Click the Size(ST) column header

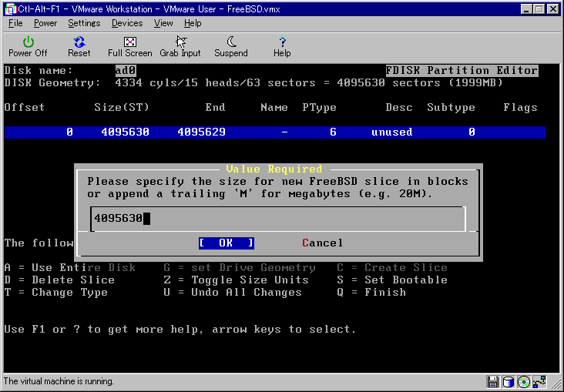[x=122, y=108]
